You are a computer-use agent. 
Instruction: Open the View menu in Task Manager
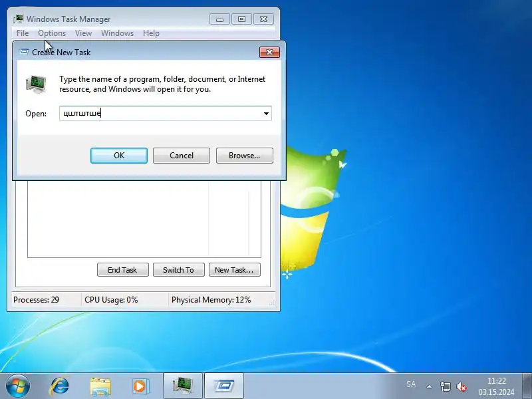point(84,33)
